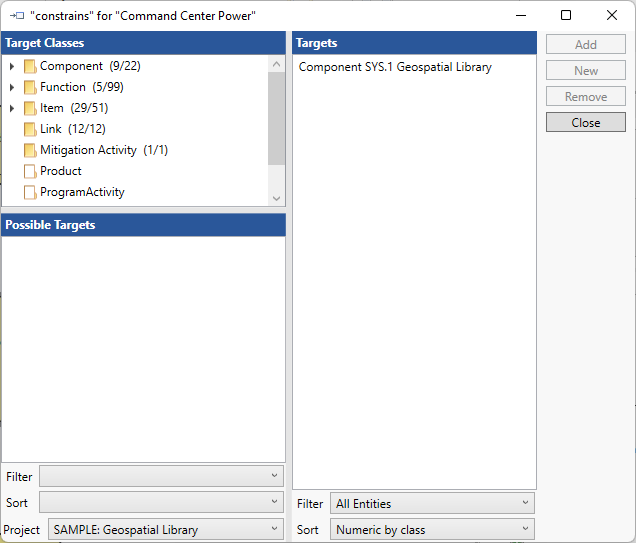Click the New button
The width and height of the screenshot is (636, 543).
pos(586,71)
